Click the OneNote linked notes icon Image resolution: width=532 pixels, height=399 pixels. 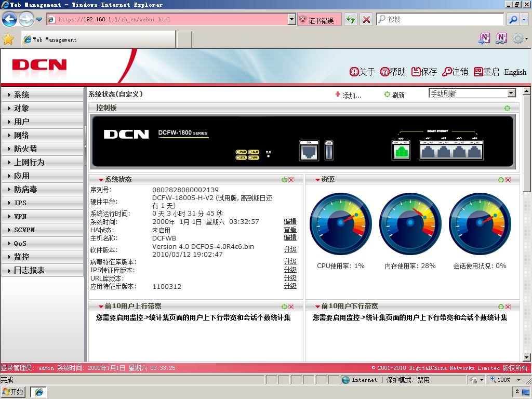pyautogui.click(x=501, y=38)
